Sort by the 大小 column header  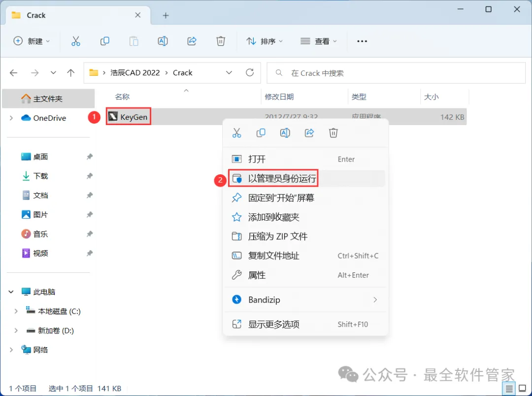click(431, 97)
